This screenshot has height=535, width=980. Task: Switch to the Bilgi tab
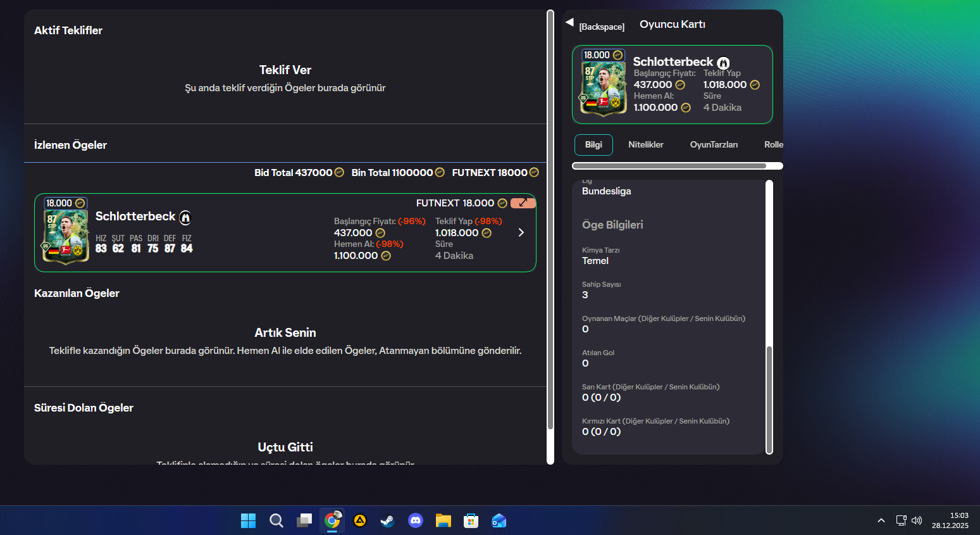pos(593,144)
